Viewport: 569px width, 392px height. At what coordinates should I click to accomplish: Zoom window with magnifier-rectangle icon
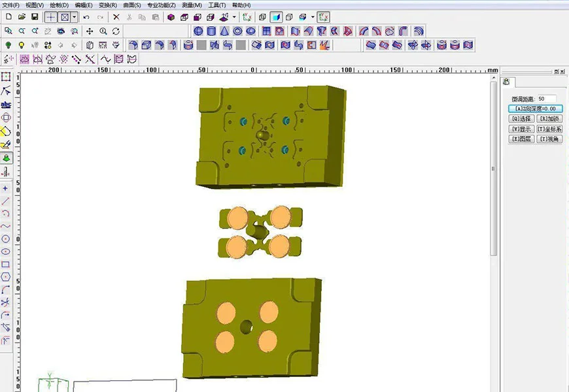pyautogui.click(x=9, y=31)
